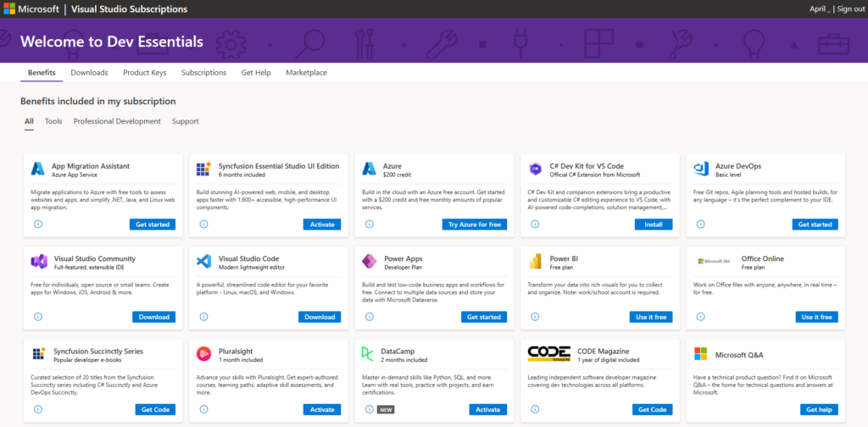Open info icon on Visual Studio Community card
Viewport: 868px width, 427px height.
38,317
